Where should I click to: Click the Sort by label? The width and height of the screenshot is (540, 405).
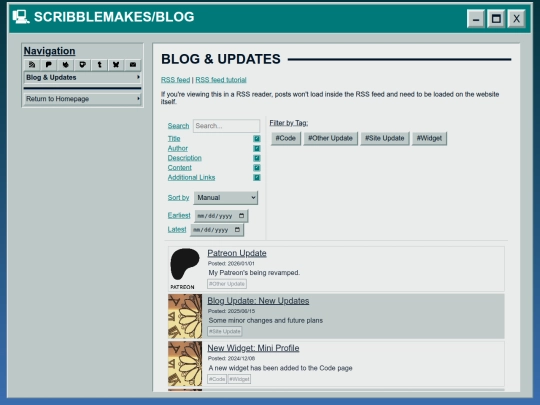click(x=178, y=198)
